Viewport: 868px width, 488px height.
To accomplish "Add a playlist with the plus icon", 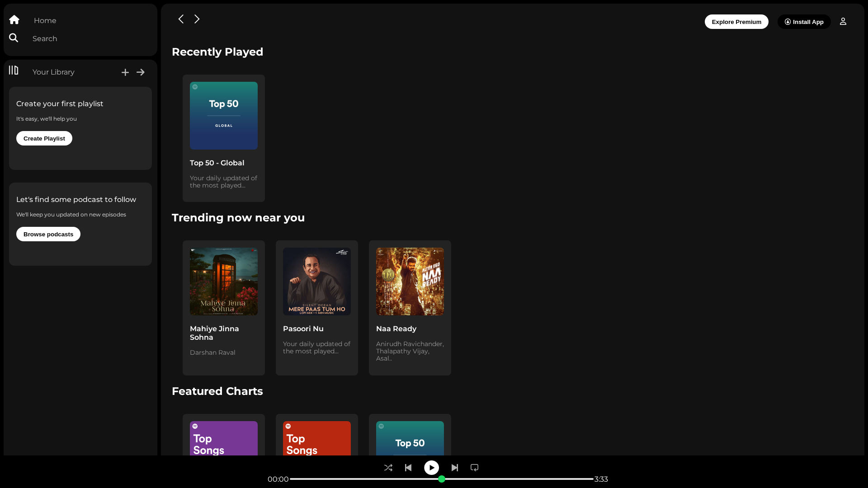I will tap(125, 72).
